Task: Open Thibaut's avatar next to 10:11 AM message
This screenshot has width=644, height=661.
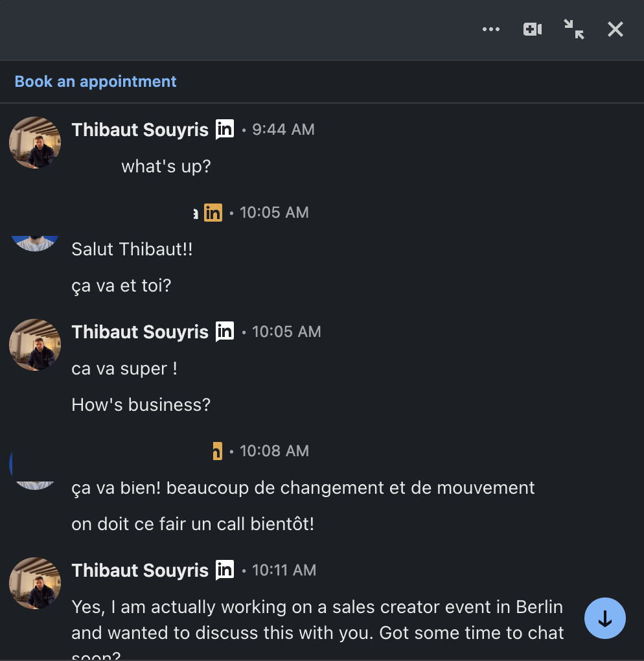Action: tap(35, 583)
